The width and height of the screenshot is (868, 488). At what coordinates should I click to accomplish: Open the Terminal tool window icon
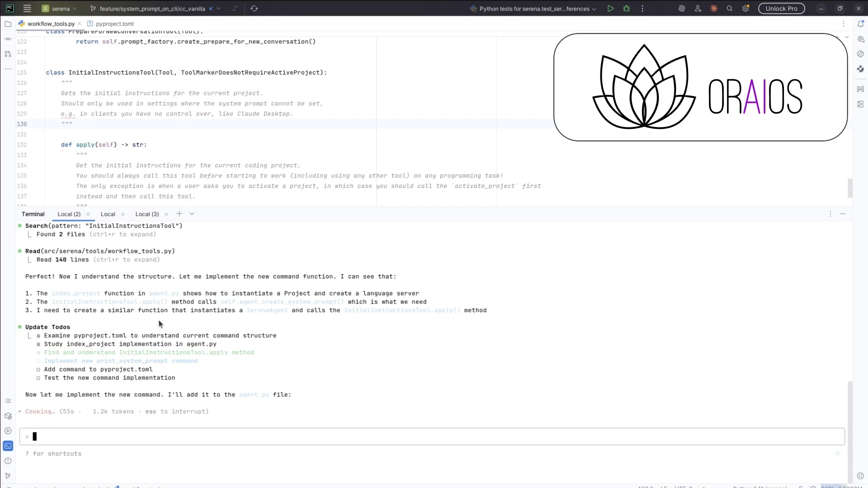[x=8, y=446]
